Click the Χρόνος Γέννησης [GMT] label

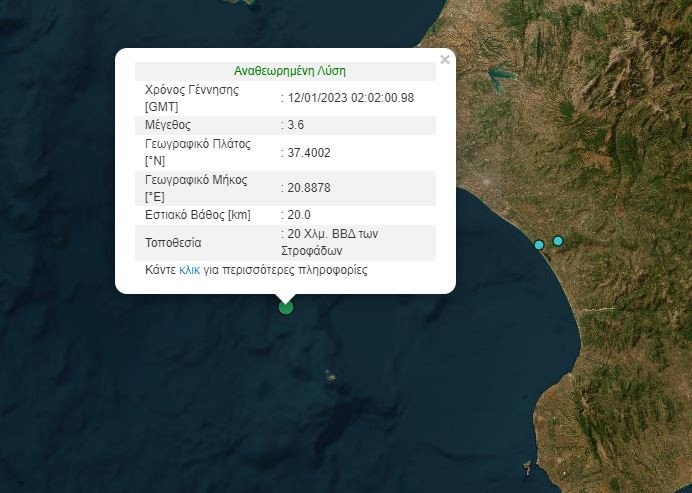pos(193,97)
